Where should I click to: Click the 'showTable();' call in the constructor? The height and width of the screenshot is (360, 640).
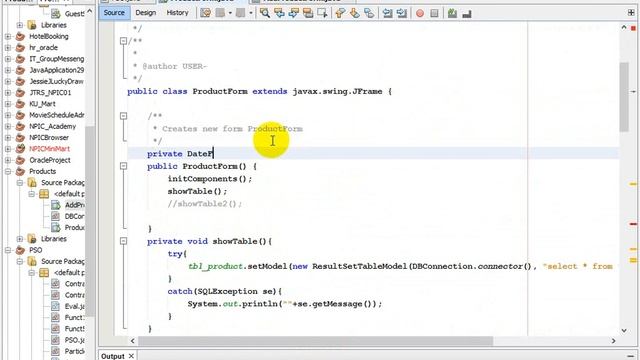pyautogui.click(x=197, y=191)
